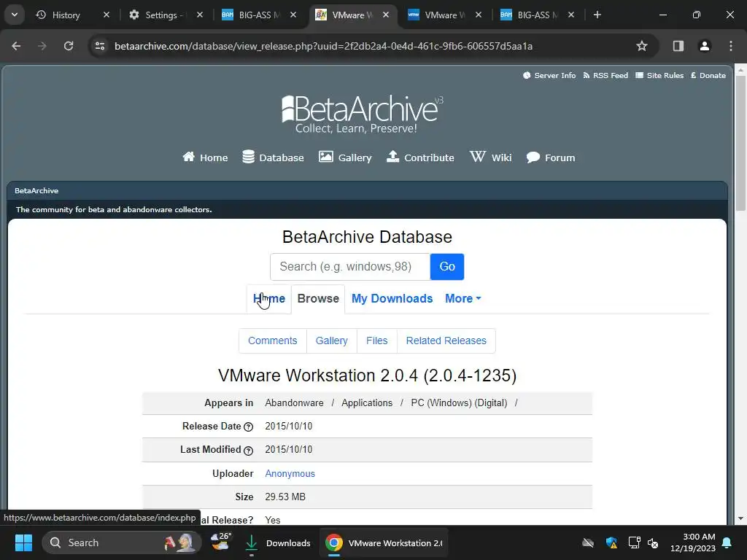
Task: Open the notification bell
Action: (727, 542)
